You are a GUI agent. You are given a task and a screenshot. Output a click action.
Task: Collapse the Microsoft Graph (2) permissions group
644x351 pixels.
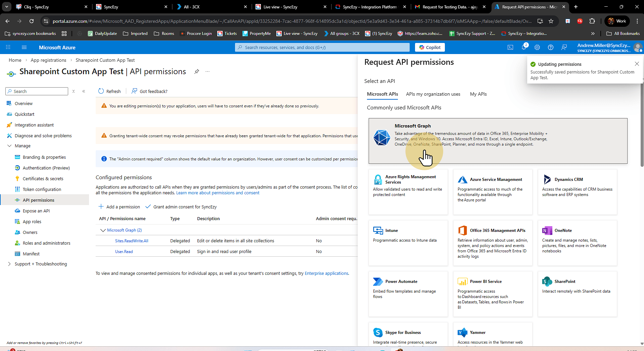pos(103,230)
